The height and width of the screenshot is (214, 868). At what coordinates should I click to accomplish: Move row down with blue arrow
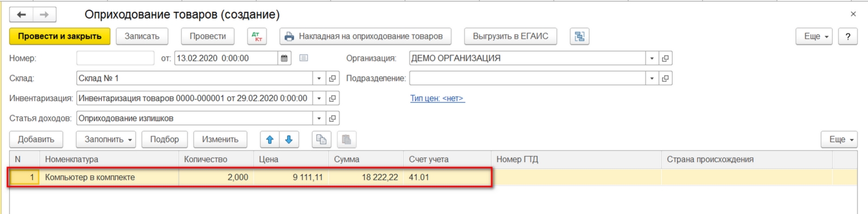(x=289, y=140)
